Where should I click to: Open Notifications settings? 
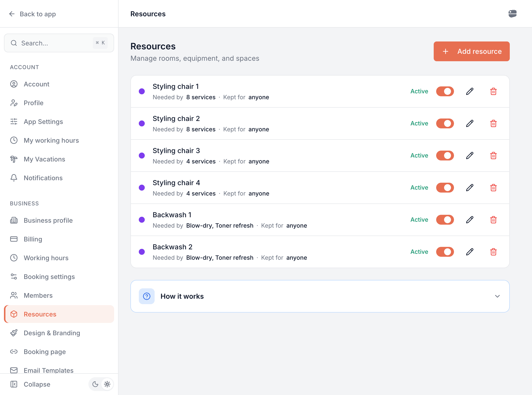pos(59,178)
